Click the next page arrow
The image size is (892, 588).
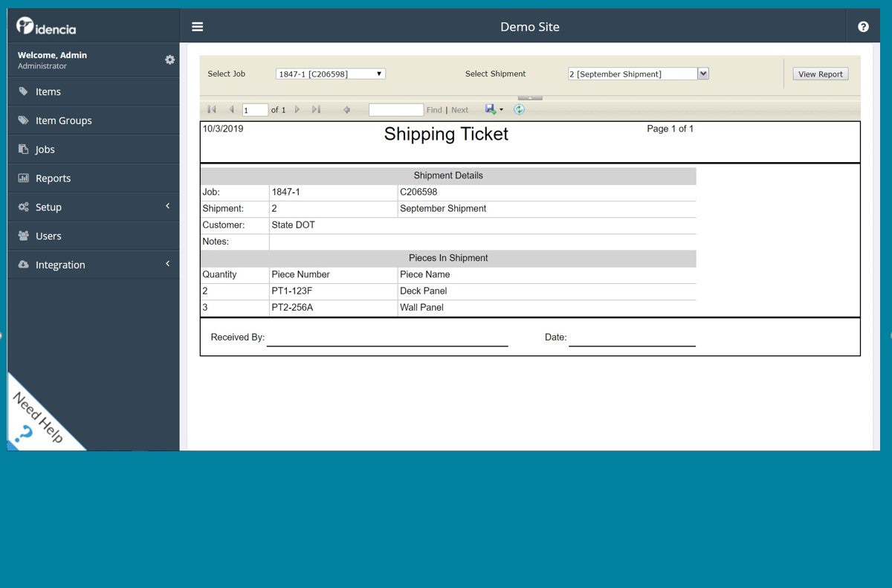point(297,109)
